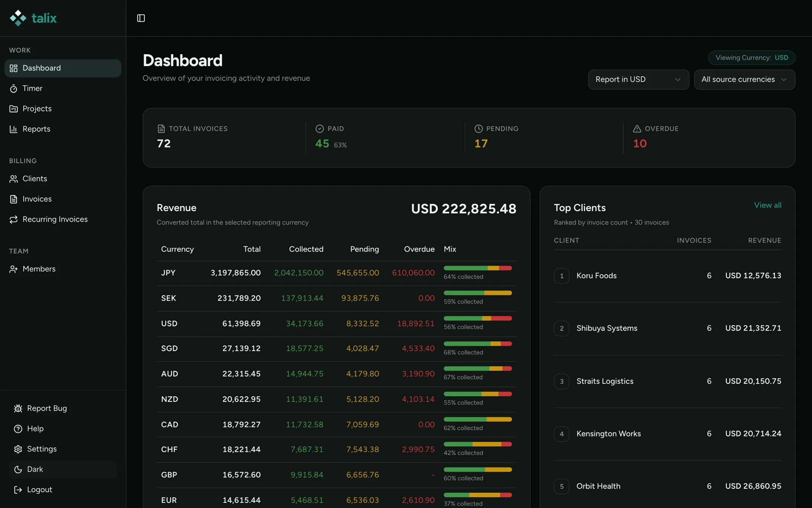
Task: Click the Currency column header
Action: [x=177, y=249]
